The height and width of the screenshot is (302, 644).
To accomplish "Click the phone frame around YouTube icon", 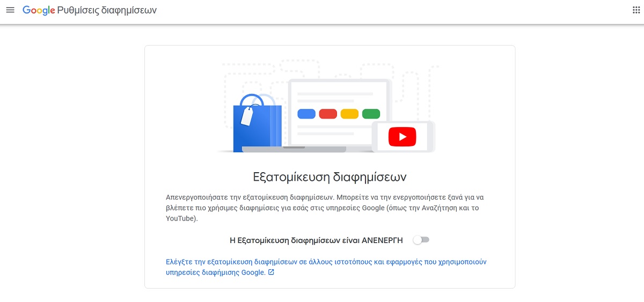I will click(402, 136).
